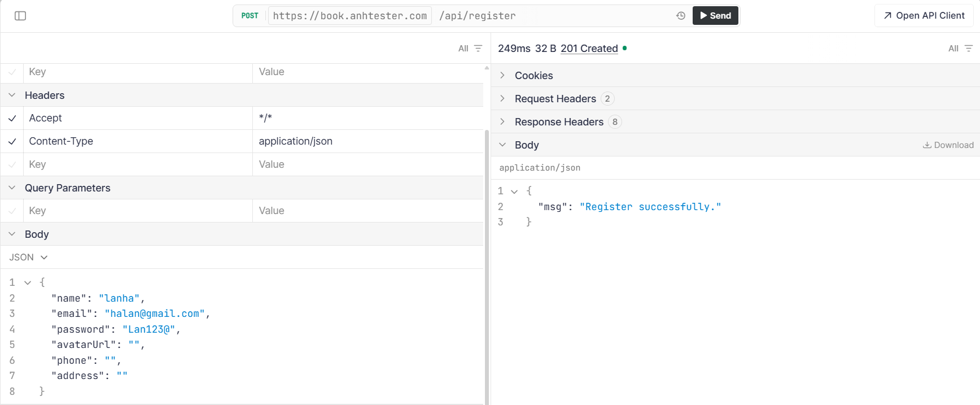This screenshot has width=980, height=405.
Task: Click the Open API Client link
Action: click(924, 16)
